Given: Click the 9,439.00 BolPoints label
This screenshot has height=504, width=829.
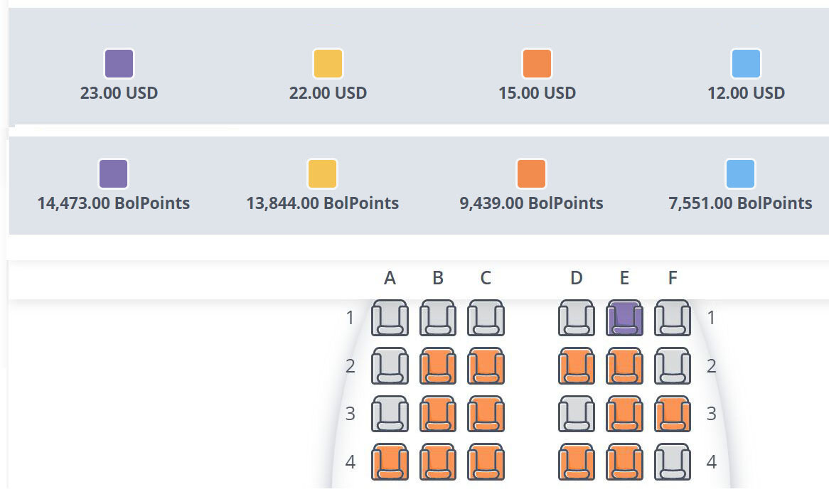Looking at the screenshot, I should [x=531, y=203].
